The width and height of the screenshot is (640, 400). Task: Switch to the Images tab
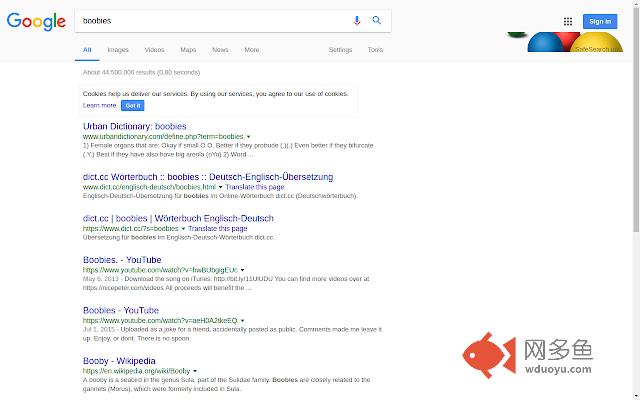click(x=118, y=50)
